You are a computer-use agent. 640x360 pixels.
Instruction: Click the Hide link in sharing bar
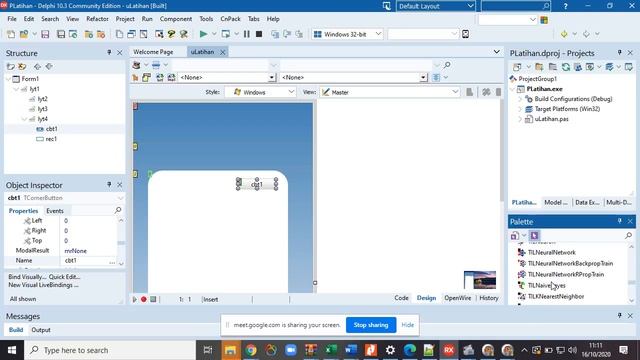click(407, 325)
